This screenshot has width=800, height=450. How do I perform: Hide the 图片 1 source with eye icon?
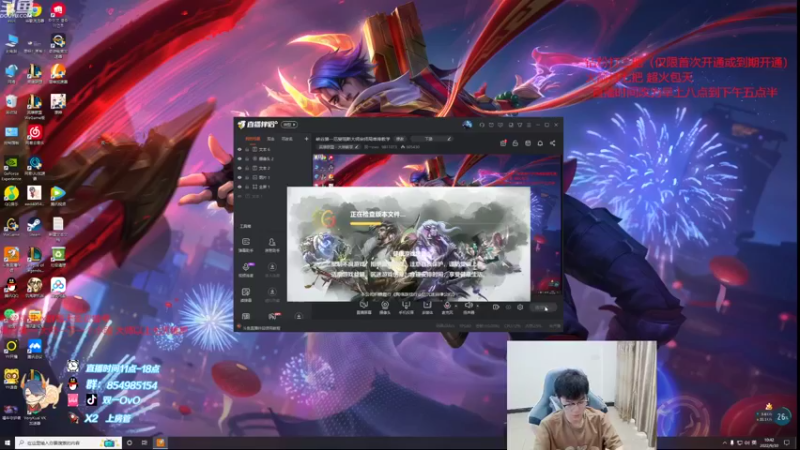240,178
